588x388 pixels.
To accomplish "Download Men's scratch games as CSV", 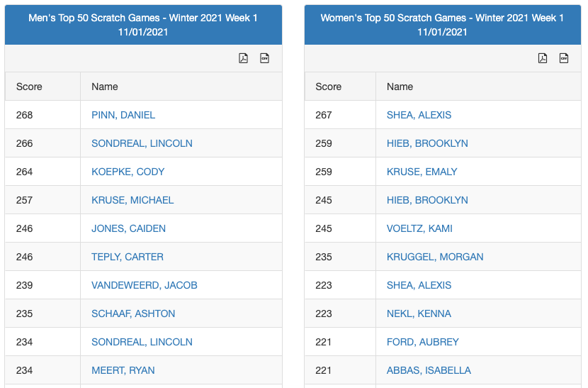I will (x=264, y=58).
